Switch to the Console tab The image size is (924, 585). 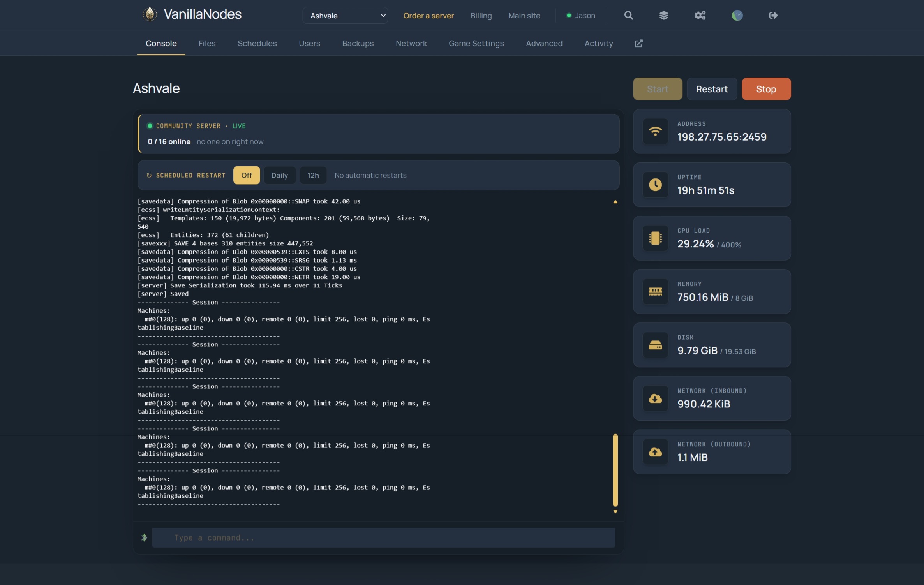click(161, 43)
